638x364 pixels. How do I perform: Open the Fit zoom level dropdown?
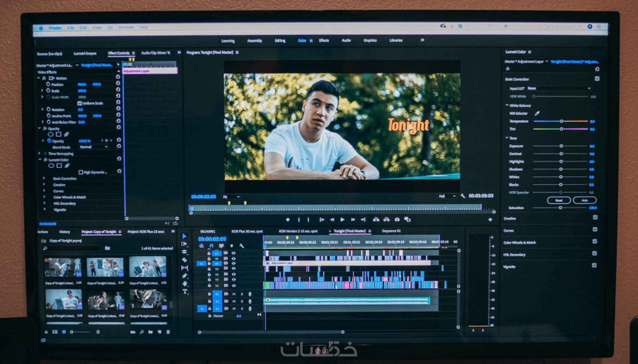(231, 197)
